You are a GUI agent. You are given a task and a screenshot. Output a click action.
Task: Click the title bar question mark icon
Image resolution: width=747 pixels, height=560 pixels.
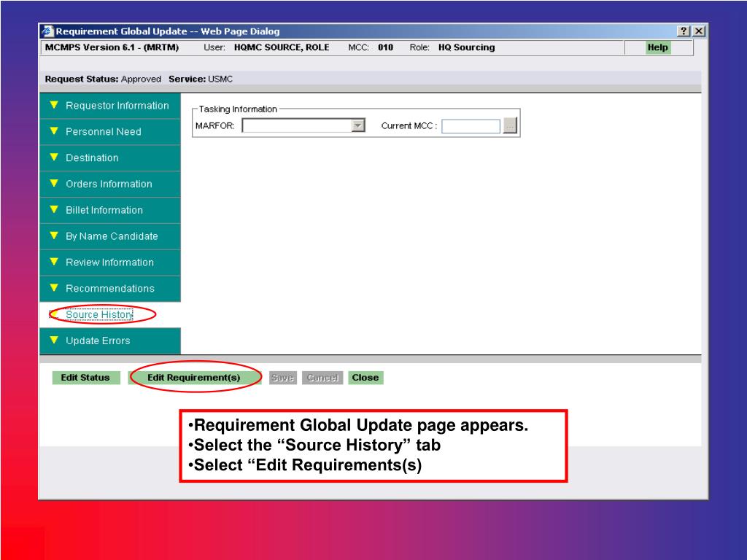(684, 31)
